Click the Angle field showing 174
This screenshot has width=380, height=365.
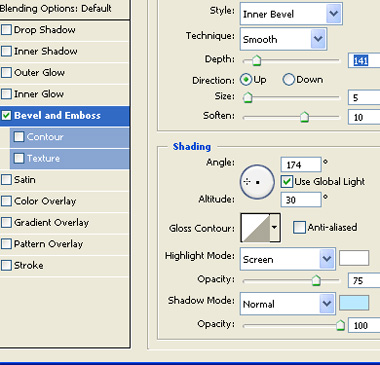(301, 165)
